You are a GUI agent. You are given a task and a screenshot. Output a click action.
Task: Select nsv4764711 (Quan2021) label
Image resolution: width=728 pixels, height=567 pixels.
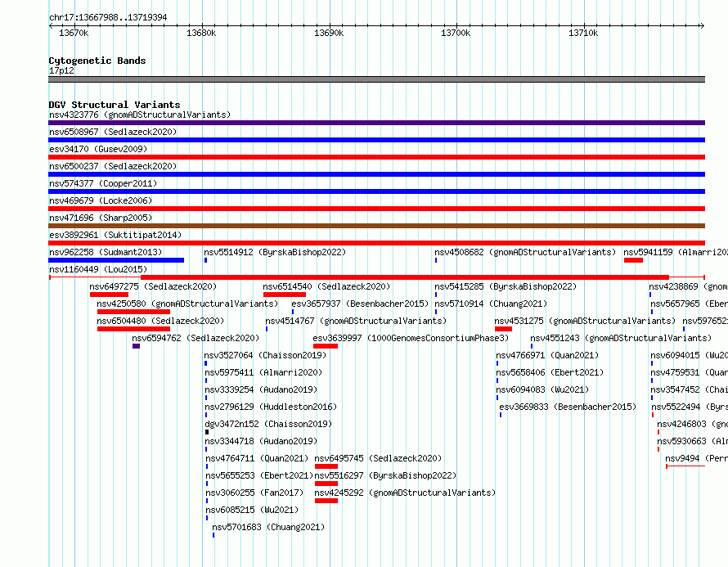(x=257, y=458)
